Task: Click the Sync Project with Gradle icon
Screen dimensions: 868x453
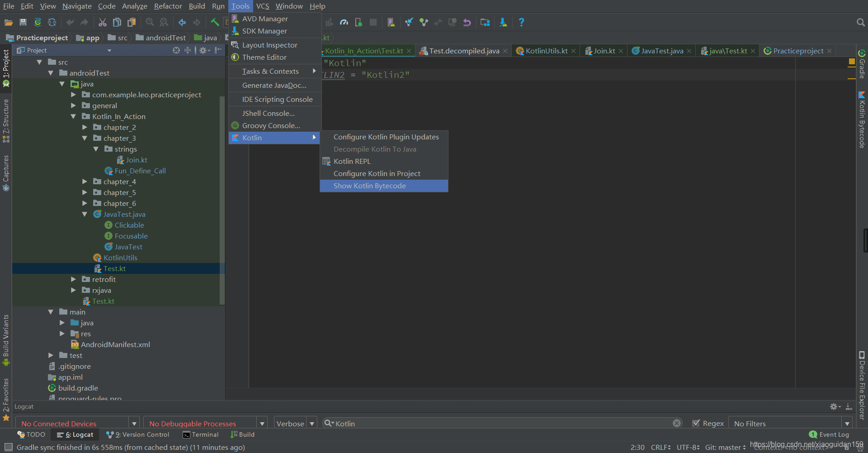Action: click(38, 22)
